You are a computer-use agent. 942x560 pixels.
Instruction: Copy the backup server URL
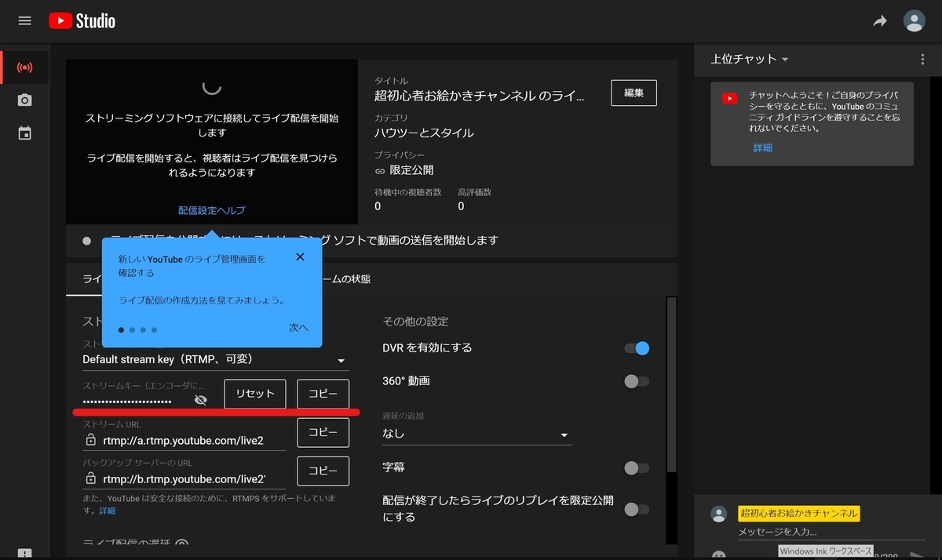(323, 471)
